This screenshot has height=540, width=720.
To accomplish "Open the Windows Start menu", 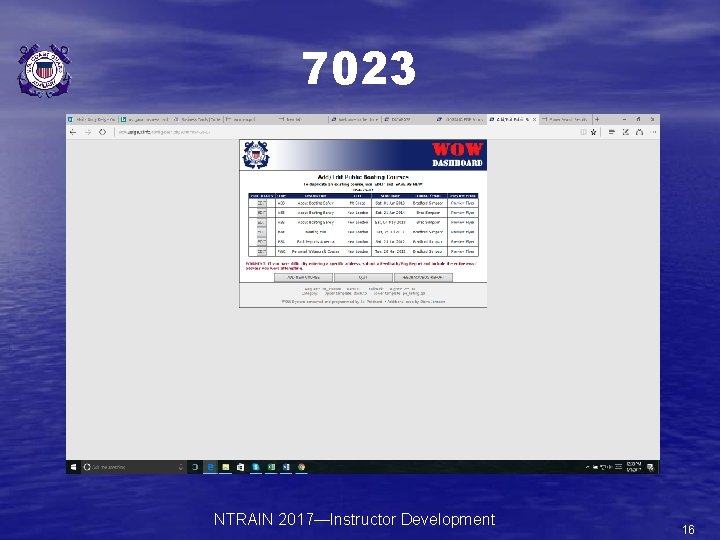I will 73,467.
